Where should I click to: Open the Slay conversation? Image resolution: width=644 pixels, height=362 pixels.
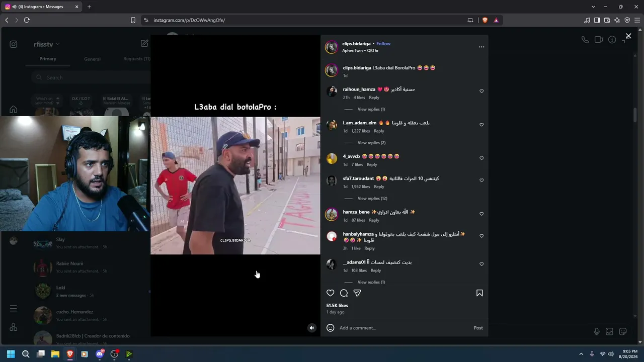pyautogui.click(x=91, y=243)
